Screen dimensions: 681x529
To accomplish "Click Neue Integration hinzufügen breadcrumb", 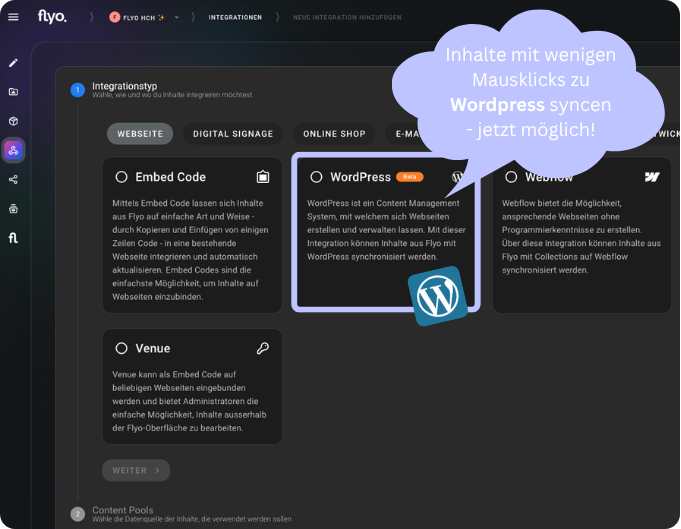I will tap(347, 17).
